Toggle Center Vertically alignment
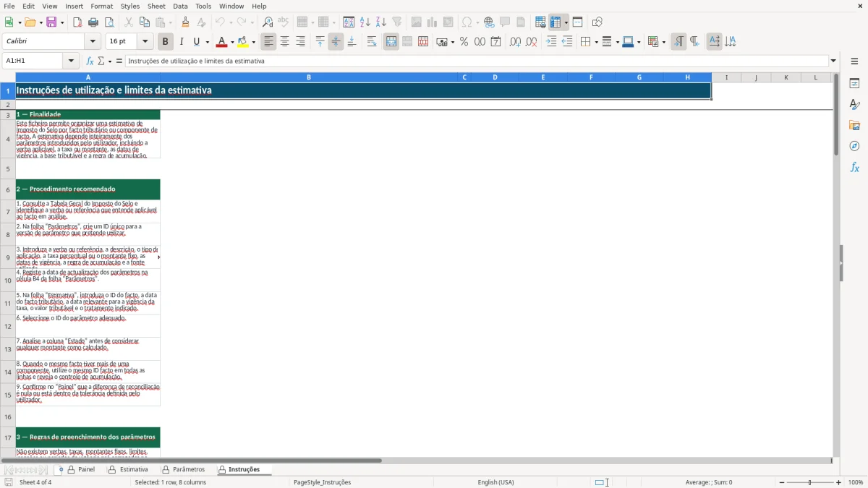868x488 pixels. point(336,42)
